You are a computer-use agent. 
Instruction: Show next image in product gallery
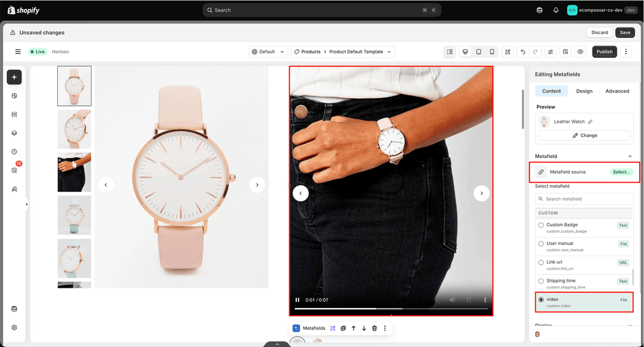click(257, 185)
